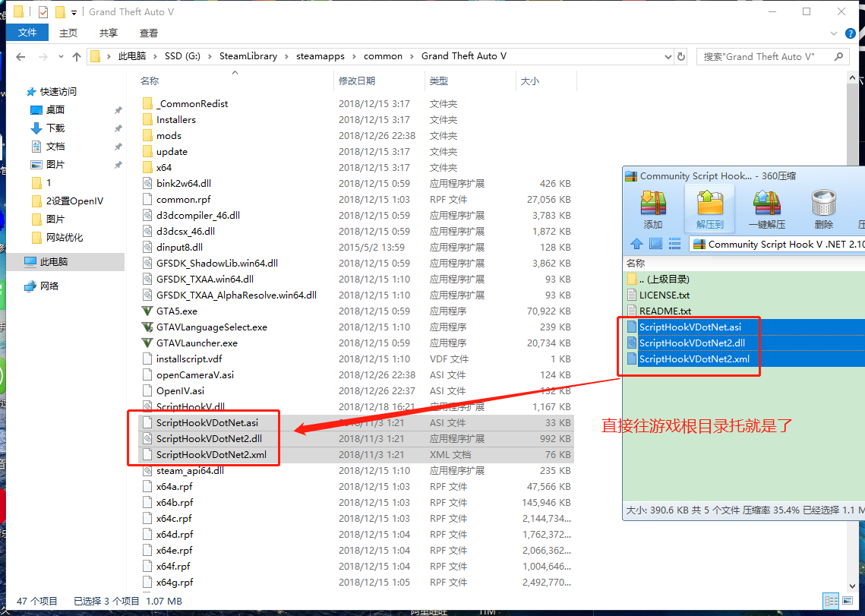Screen dimensions: 865x616
Task: Select 2设置OpenIV folder in sidebar
Action: [x=74, y=201]
